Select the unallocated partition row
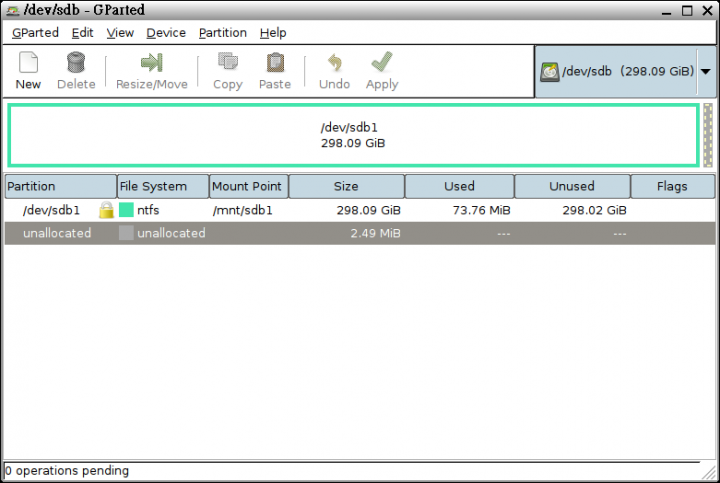The height and width of the screenshot is (483, 720). 360,233
